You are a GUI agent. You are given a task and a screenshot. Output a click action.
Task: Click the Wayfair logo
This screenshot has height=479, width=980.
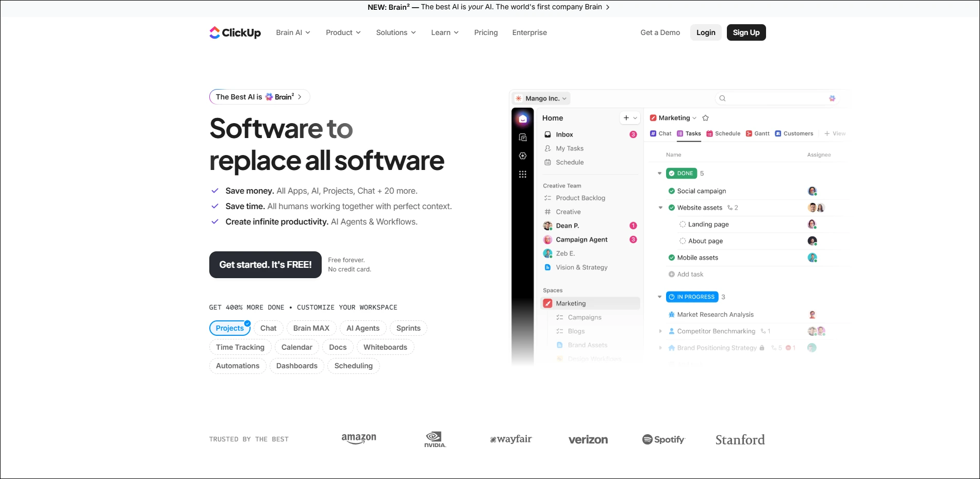tap(510, 439)
